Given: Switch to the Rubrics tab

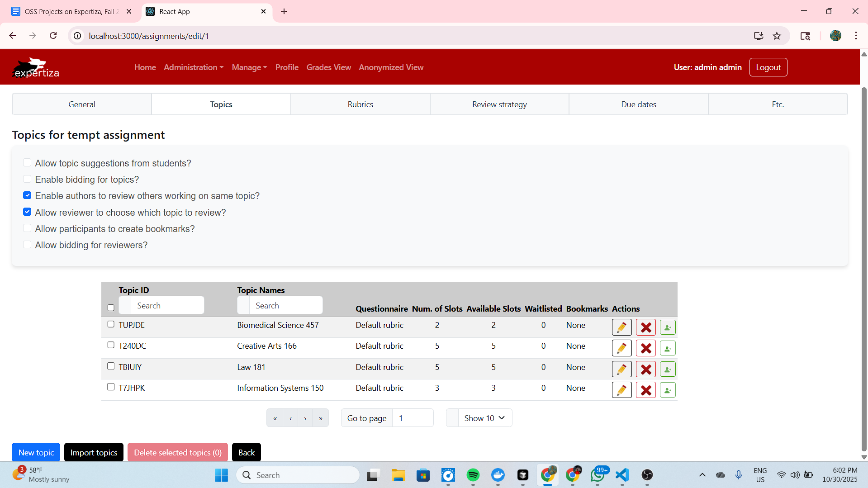Looking at the screenshot, I should 360,104.
